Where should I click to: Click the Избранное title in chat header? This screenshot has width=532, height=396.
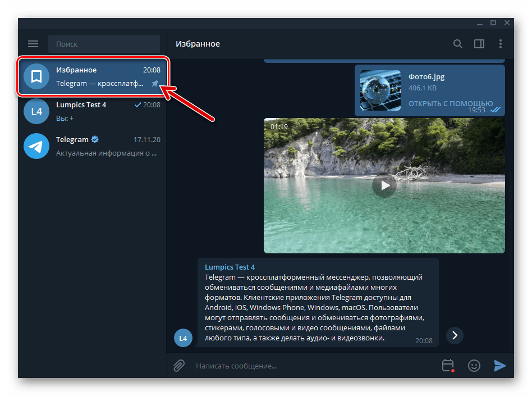pyautogui.click(x=198, y=44)
